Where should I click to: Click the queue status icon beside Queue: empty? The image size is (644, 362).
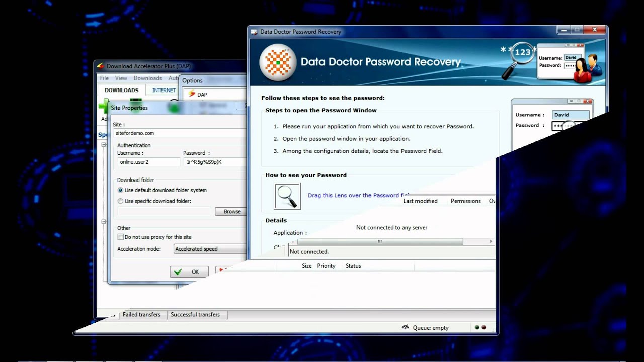406,327
